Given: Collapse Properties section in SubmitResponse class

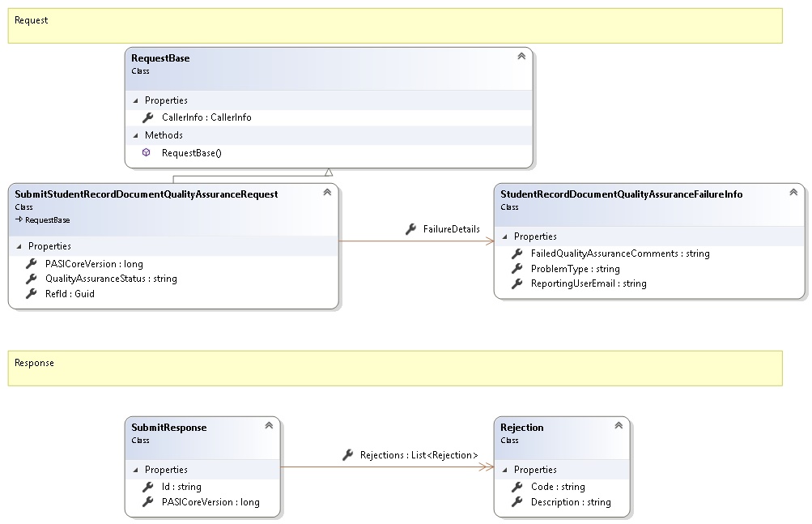Looking at the screenshot, I should [136, 470].
